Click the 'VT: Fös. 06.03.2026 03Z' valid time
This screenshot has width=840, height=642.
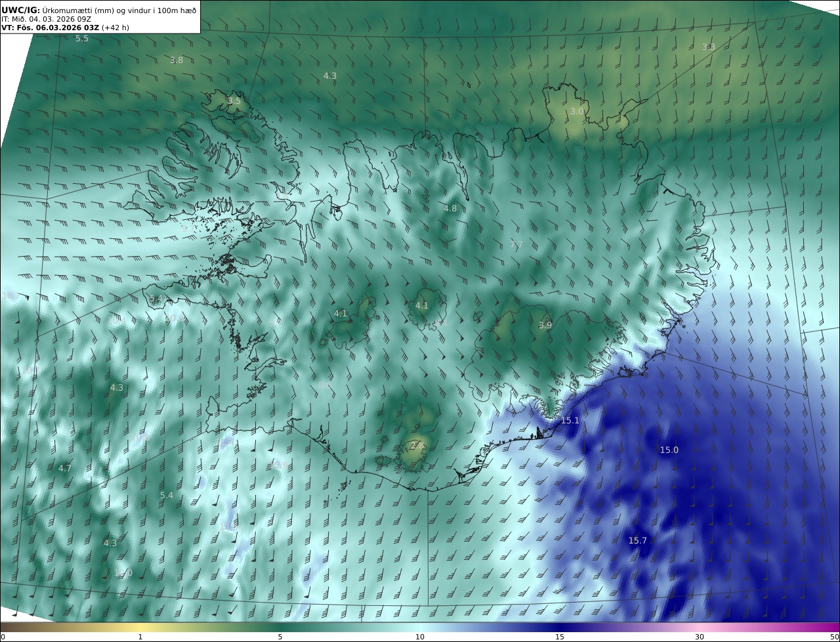click(51, 28)
